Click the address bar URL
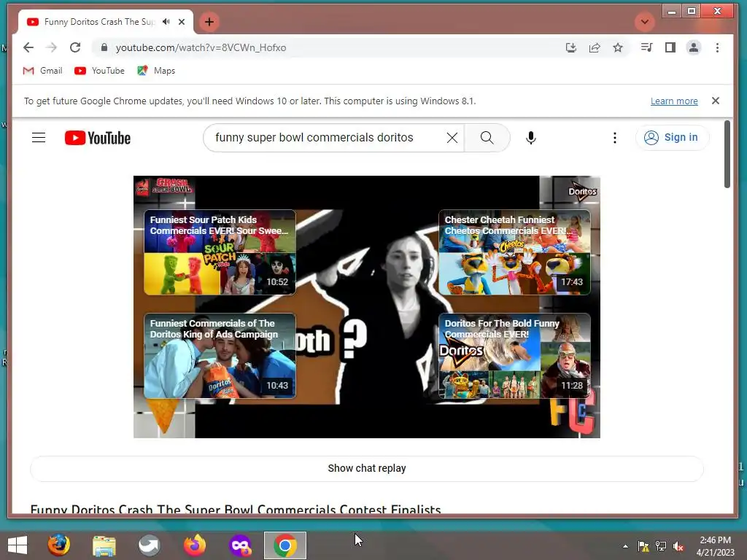Viewport: 747px width, 560px height. [x=201, y=47]
